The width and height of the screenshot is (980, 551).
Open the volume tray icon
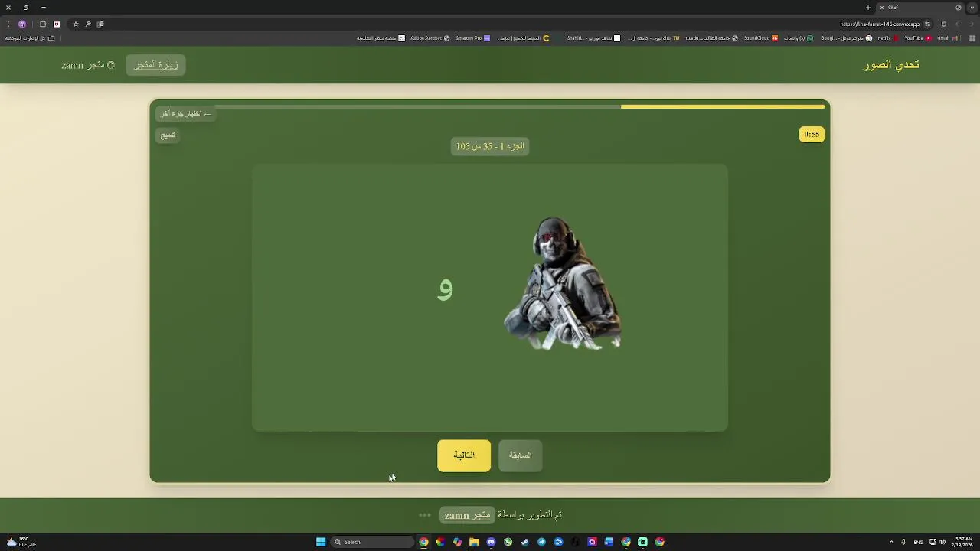coord(941,542)
